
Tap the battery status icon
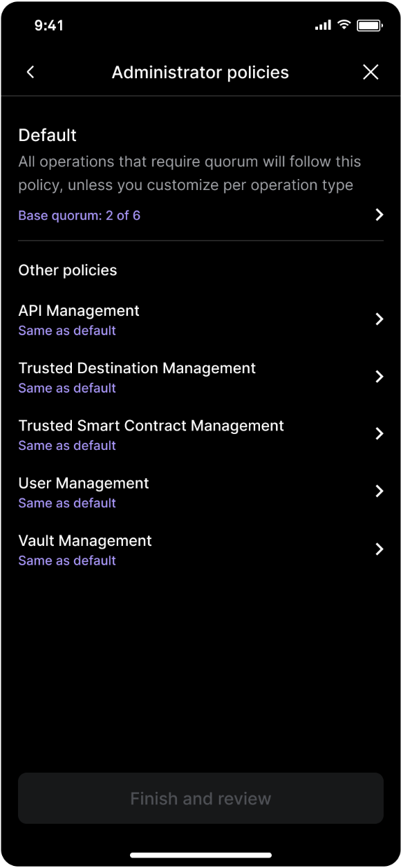click(x=369, y=26)
